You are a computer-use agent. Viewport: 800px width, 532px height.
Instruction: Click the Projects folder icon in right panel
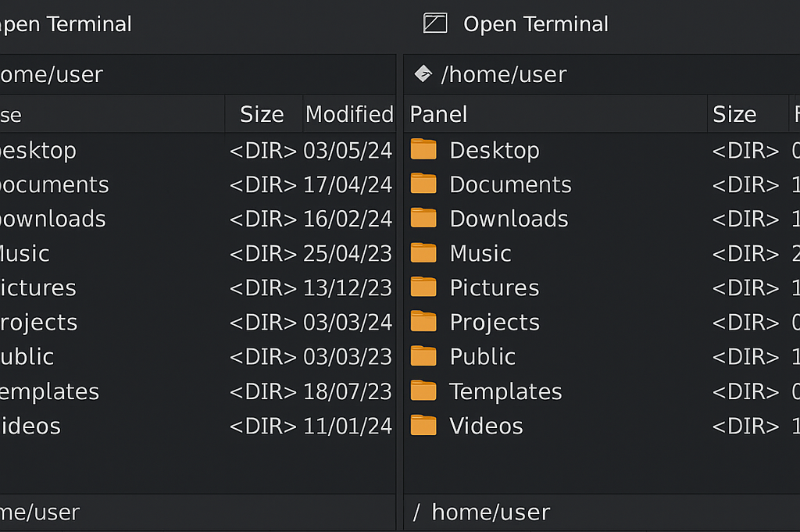(423, 321)
